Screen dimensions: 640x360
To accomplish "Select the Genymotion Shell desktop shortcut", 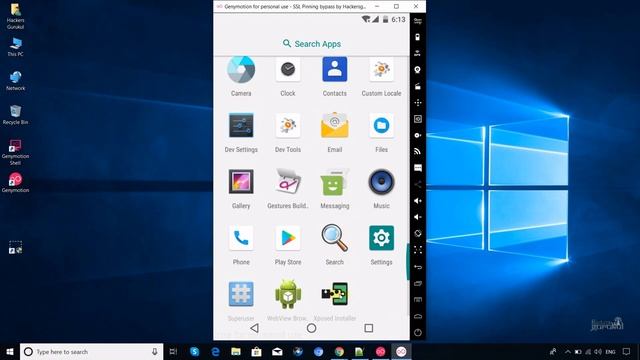I will coord(16,152).
